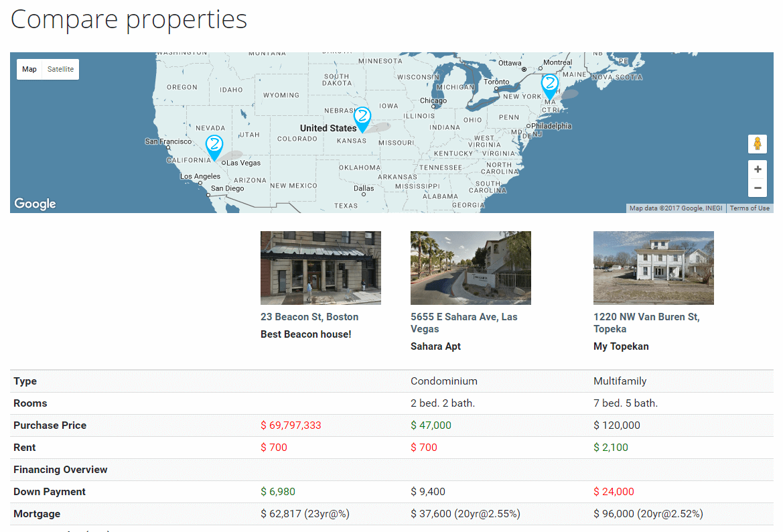The image size is (783, 532).
Task: Open the map Terms of Use link
Action: pos(750,208)
